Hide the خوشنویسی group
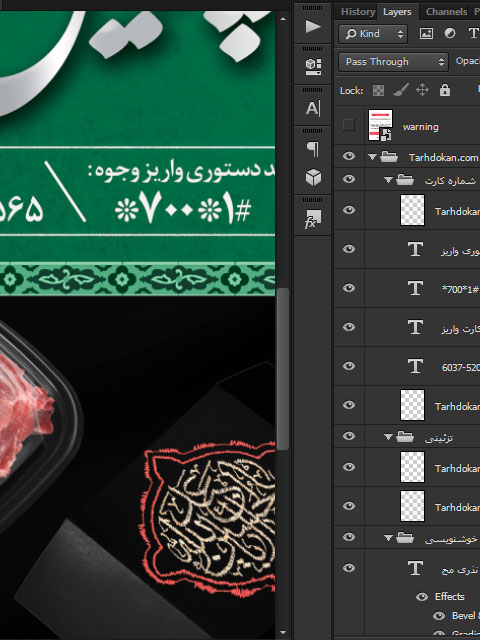 [349, 537]
